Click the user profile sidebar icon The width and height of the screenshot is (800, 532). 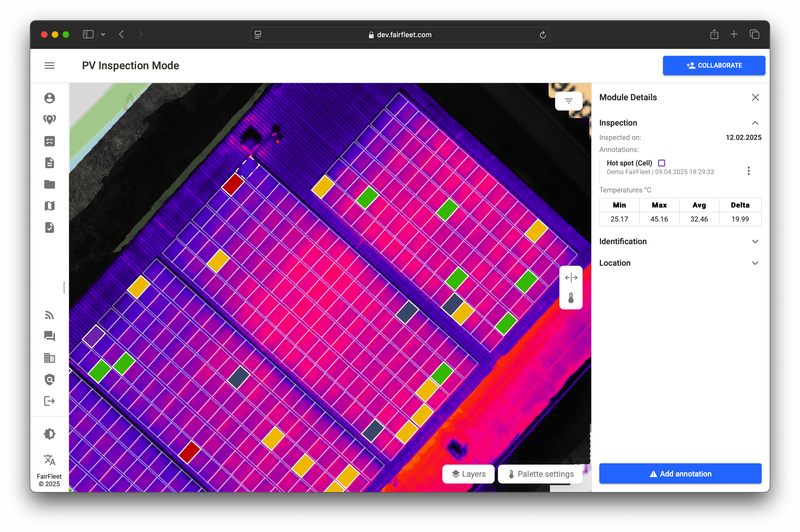point(50,98)
